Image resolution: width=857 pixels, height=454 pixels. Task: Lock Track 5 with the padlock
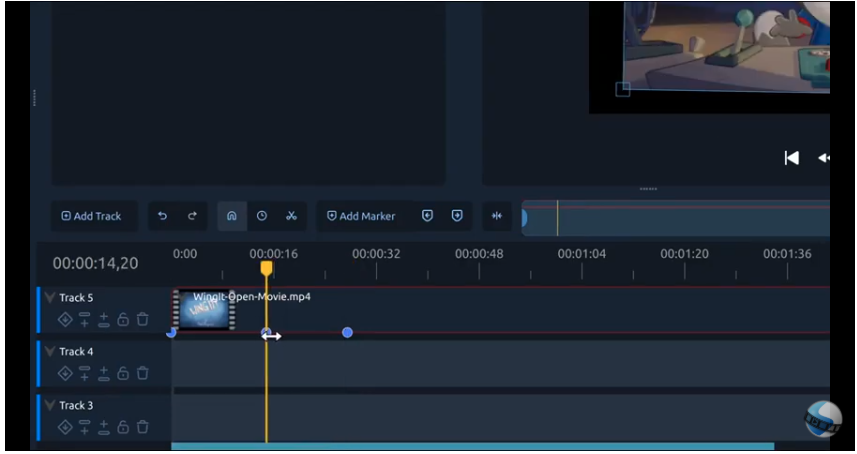(x=123, y=320)
